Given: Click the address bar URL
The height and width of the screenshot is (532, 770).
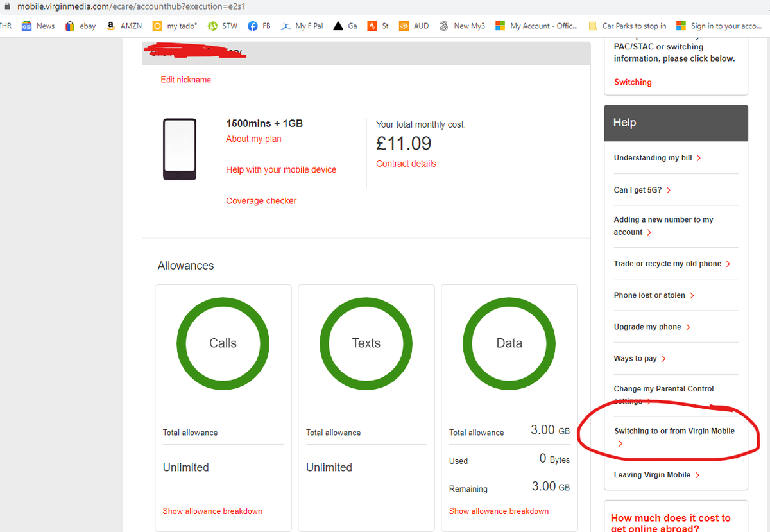Looking at the screenshot, I should pyautogui.click(x=132, y=6).
